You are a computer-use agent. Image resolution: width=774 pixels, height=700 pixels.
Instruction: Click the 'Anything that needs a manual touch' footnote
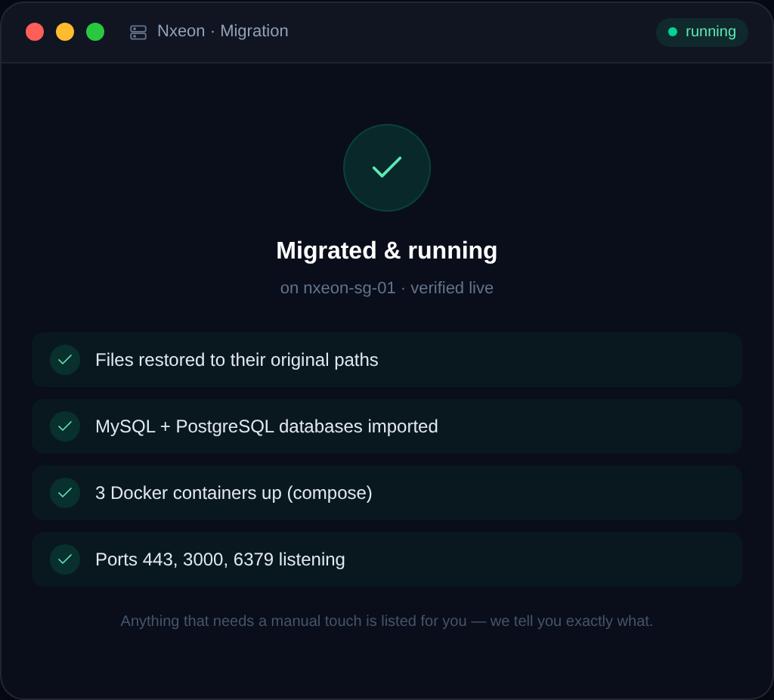pyautogui.click(x=387, y=621)
